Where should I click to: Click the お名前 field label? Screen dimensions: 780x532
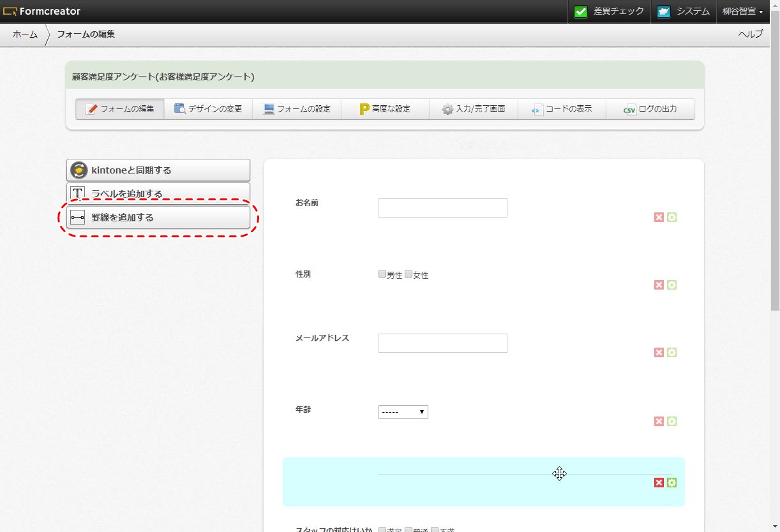pos(306,203)
